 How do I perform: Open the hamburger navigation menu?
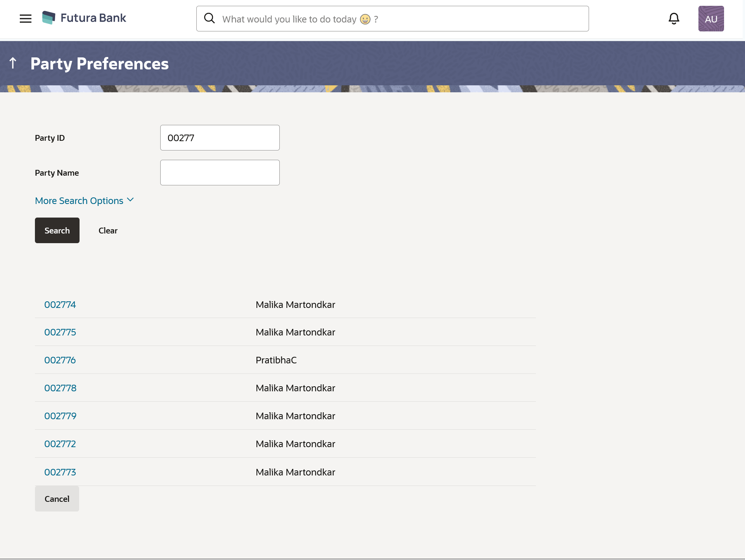(x=26, y=19)
